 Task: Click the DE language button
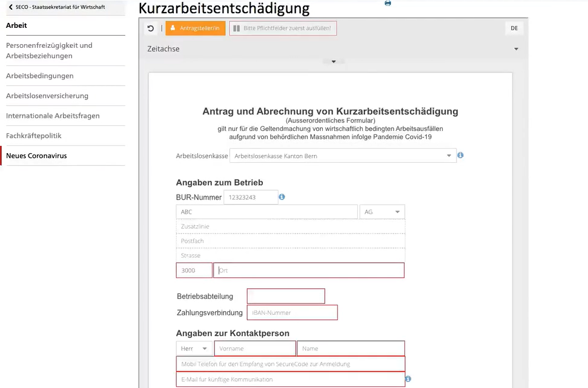[514, 28]
